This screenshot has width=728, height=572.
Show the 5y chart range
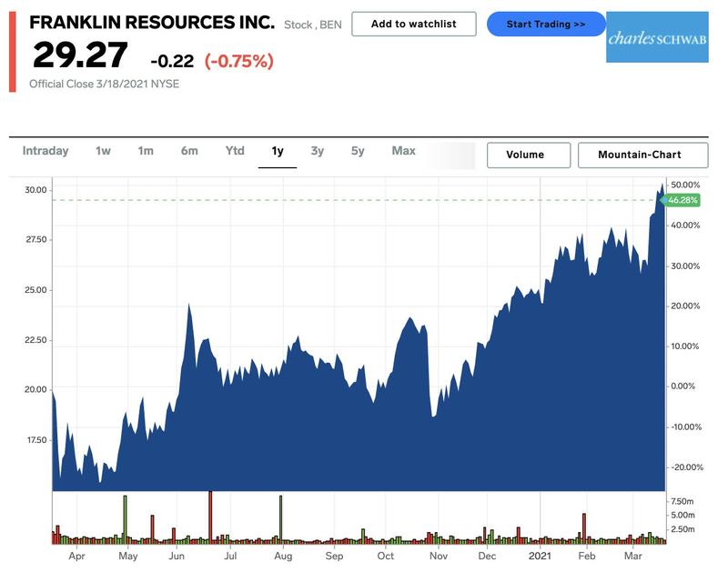(x=358, y=151)
